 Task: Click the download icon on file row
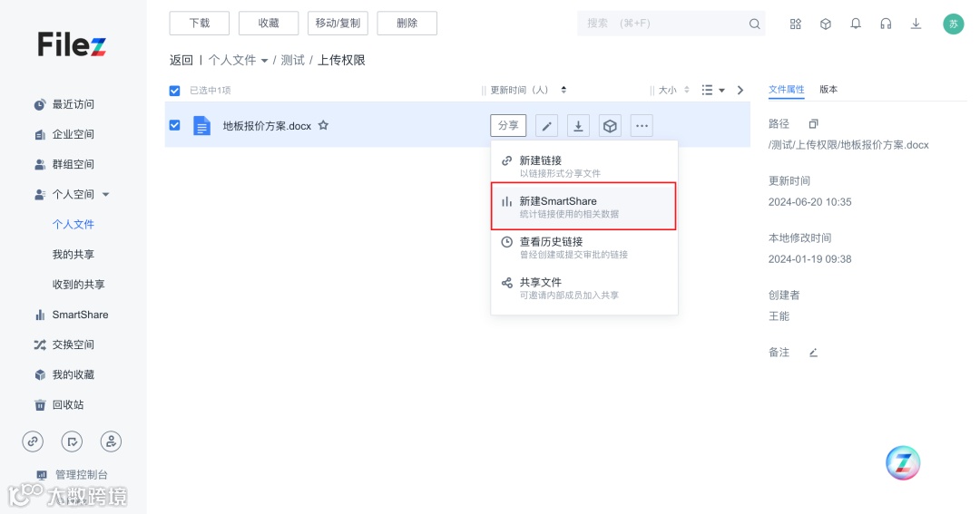578,126
